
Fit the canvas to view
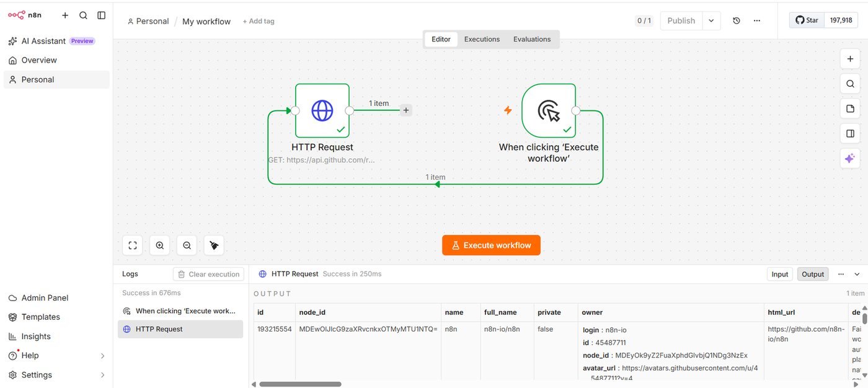(133, 245)
